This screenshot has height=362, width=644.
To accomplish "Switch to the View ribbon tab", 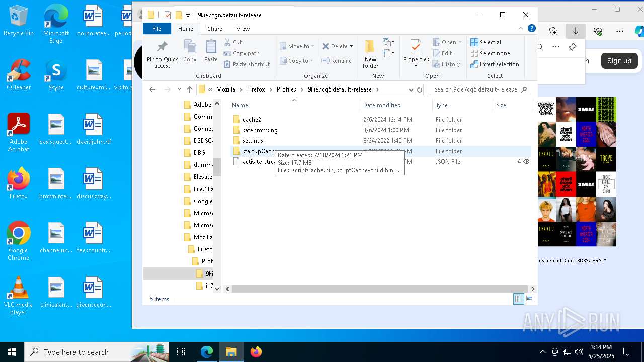I will tap(243, 29).
